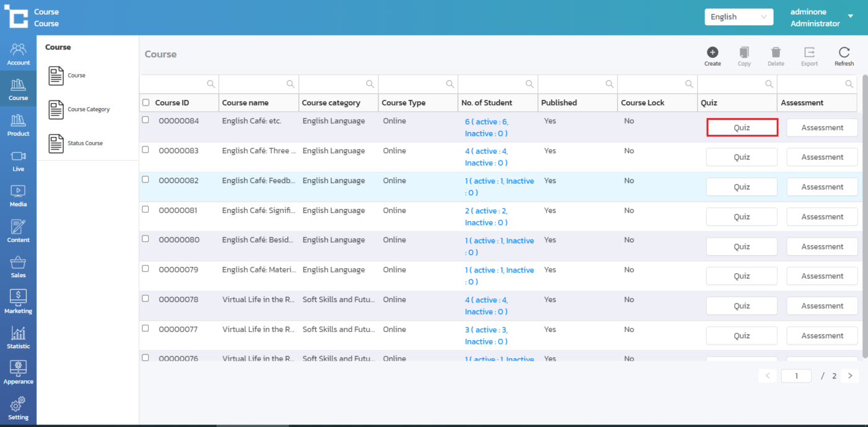Click Quiz button for course 00000083
Screen dimensions: 868x427
(742, 157)
